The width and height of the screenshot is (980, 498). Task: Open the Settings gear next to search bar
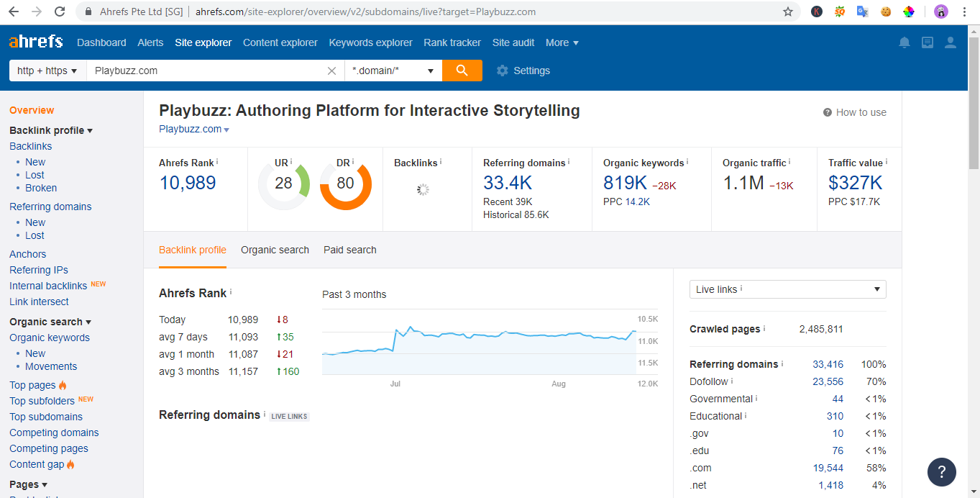click(x=502, y=70)
